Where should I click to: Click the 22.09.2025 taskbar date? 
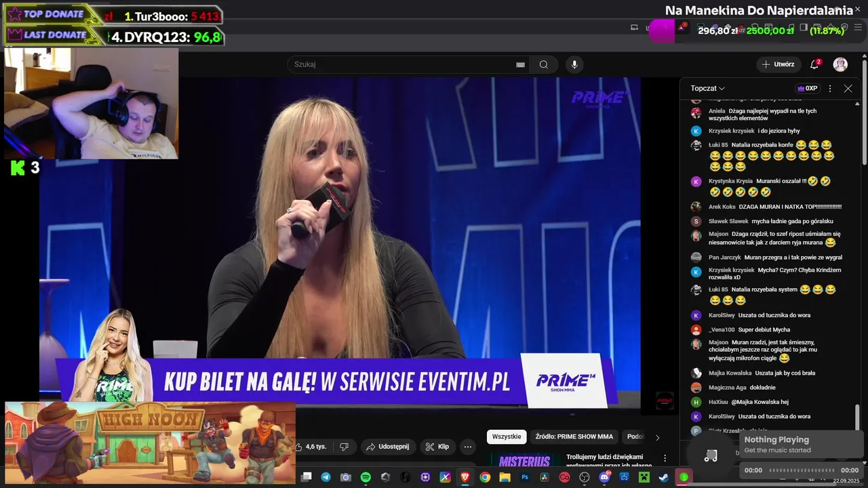click(847, 481)
